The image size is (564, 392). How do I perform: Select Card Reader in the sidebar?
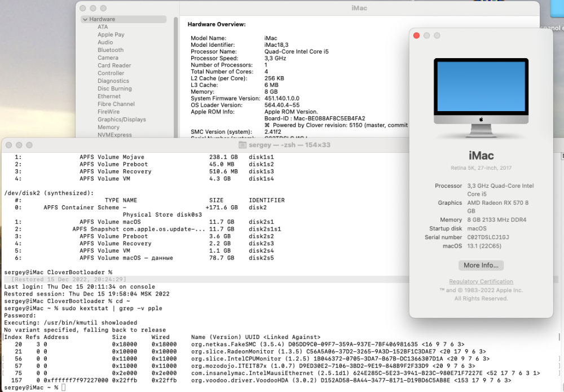114,65
